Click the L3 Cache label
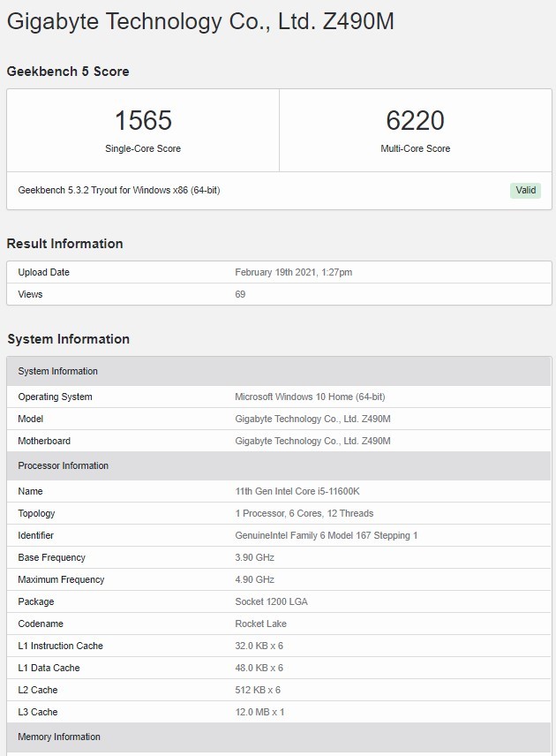Image resolution: width=556 pixels, height=756 pixels. pos(38,712)
